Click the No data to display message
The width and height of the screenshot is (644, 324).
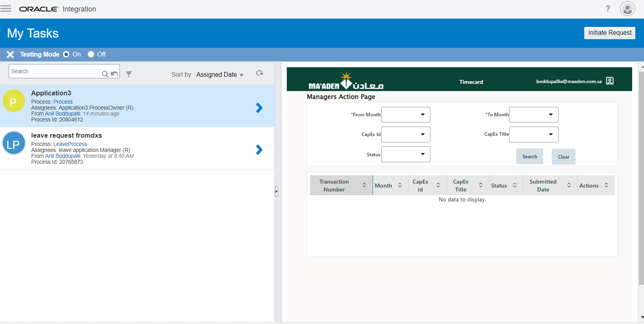(x=462, y=199)
